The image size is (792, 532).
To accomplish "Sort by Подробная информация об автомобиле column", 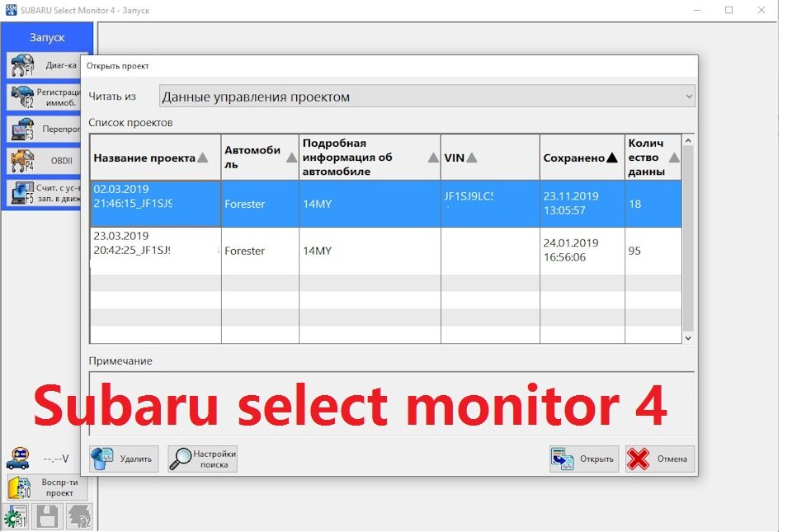I will [370, 158].
